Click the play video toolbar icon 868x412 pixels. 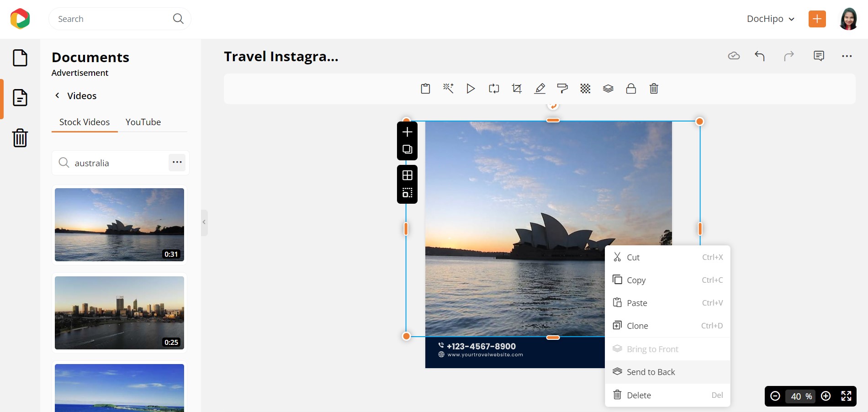(471, 89)
